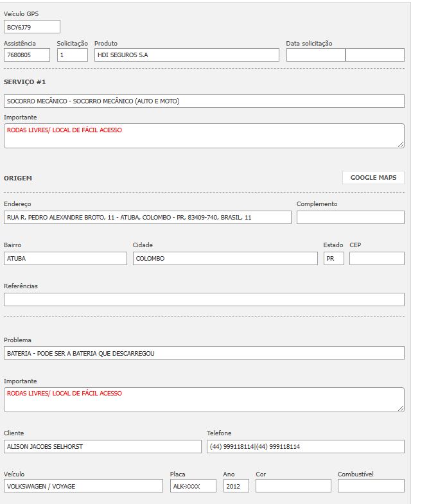429x504 pixels.
Task: Click the Cidade field showing COLOMBO
Action: click(x=225, y=259)
